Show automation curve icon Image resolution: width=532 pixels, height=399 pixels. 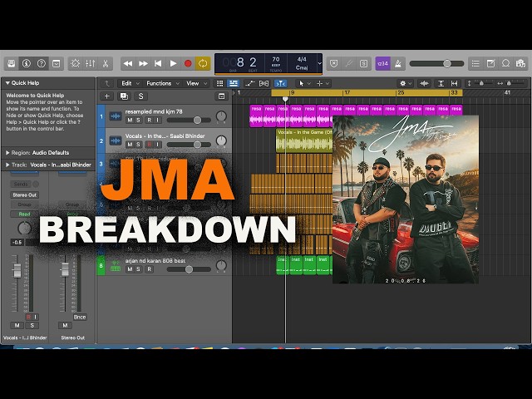coord(249,83)
